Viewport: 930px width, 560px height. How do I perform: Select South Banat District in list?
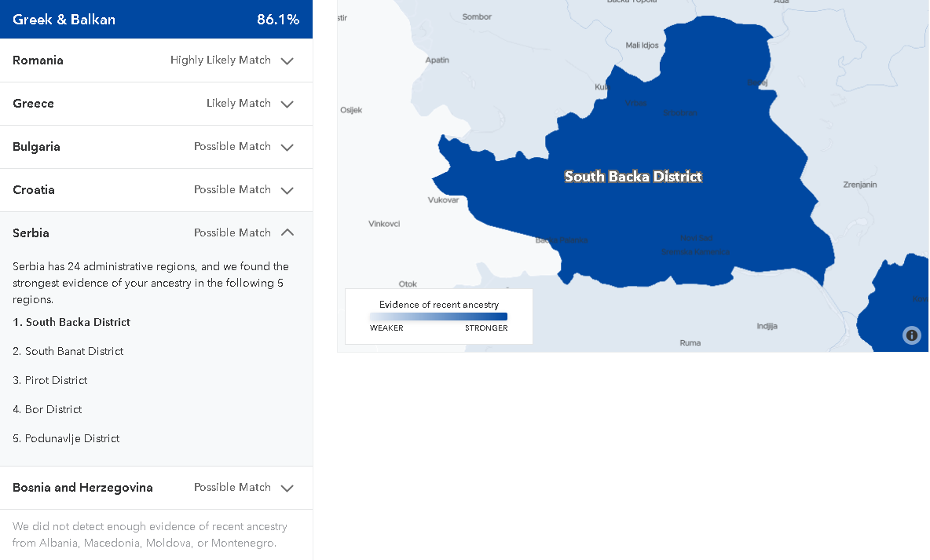(x=68, y=351)
